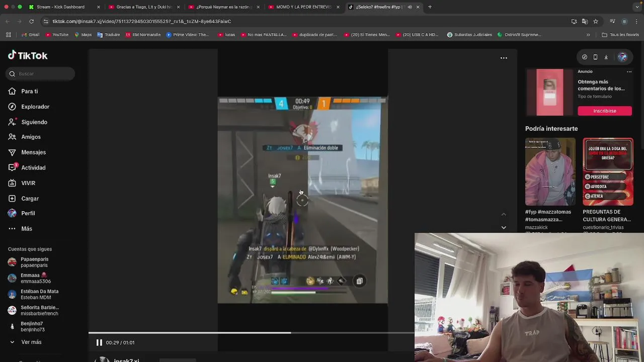The height and width of the screenshot is (362, 644).
Task: Expand hidden bookmarks chevron
Action: [588, 35]
